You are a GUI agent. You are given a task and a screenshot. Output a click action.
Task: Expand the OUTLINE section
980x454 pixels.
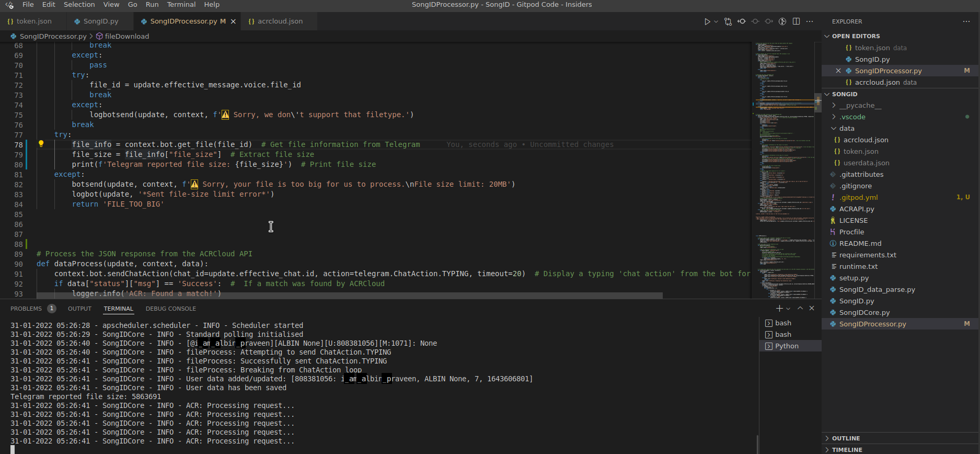click(846, 438)
